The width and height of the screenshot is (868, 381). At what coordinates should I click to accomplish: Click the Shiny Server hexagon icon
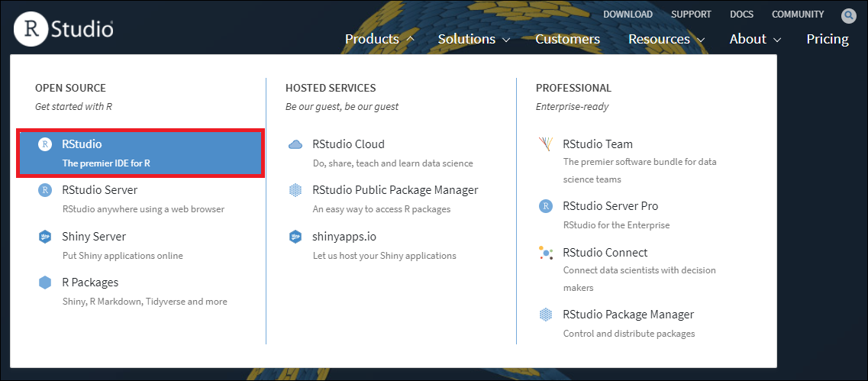tap(45, 237)
